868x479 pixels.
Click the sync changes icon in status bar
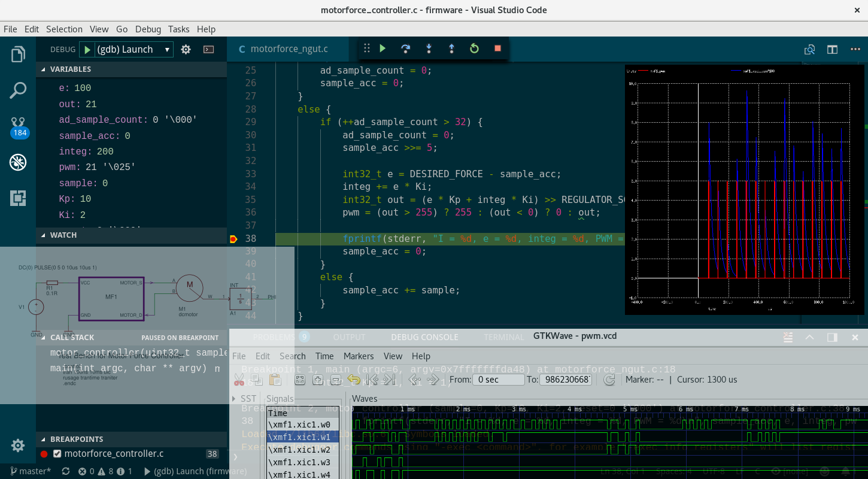(66, 471)
